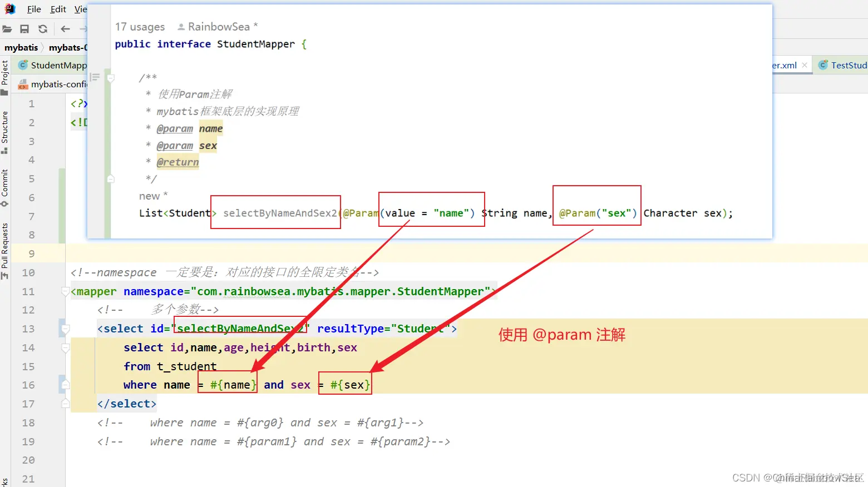Toggle rendered view of the doc comment
Image resolution: width=868 pixels, height=487 pixels.
[95, 77]
